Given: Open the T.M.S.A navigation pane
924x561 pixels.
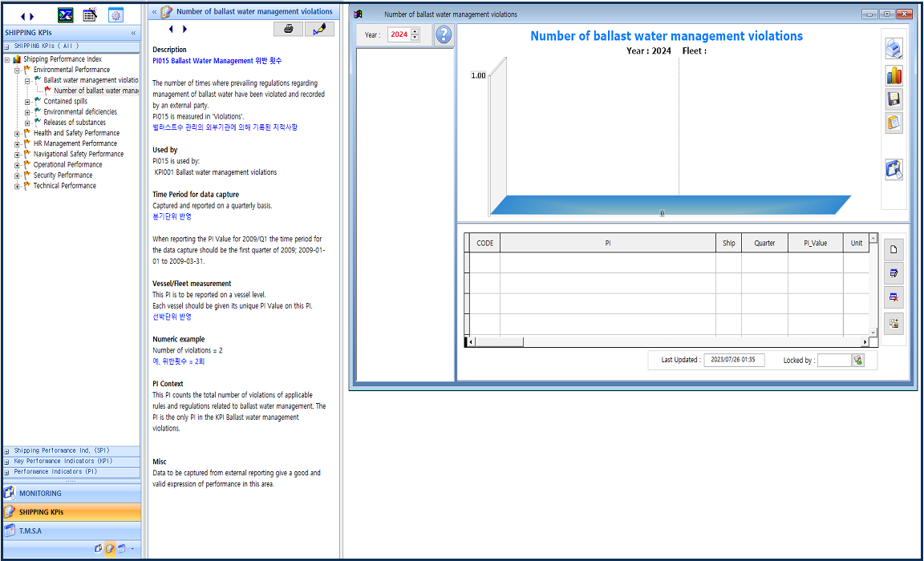Looking at the screenshot, I should click(x=72, y=531).
